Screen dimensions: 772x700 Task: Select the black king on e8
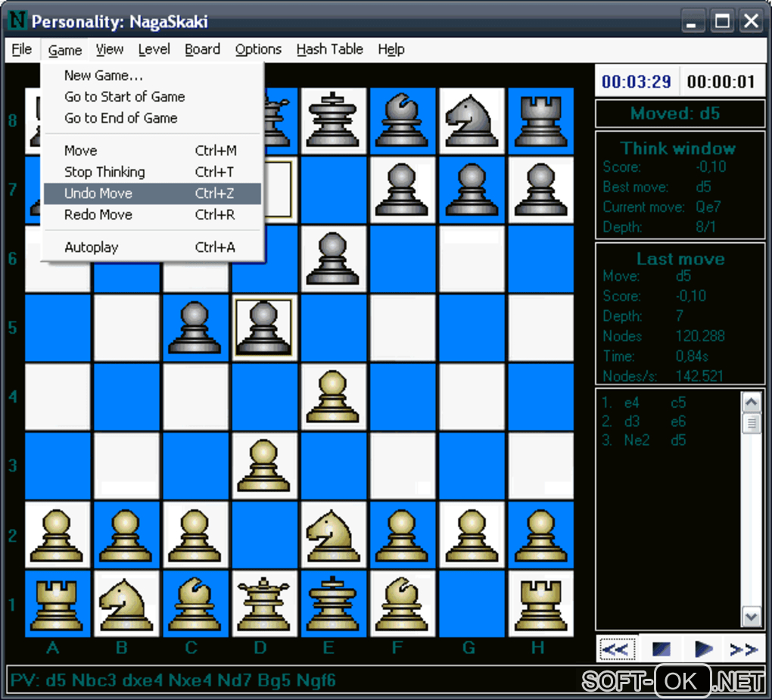[333, 120]
